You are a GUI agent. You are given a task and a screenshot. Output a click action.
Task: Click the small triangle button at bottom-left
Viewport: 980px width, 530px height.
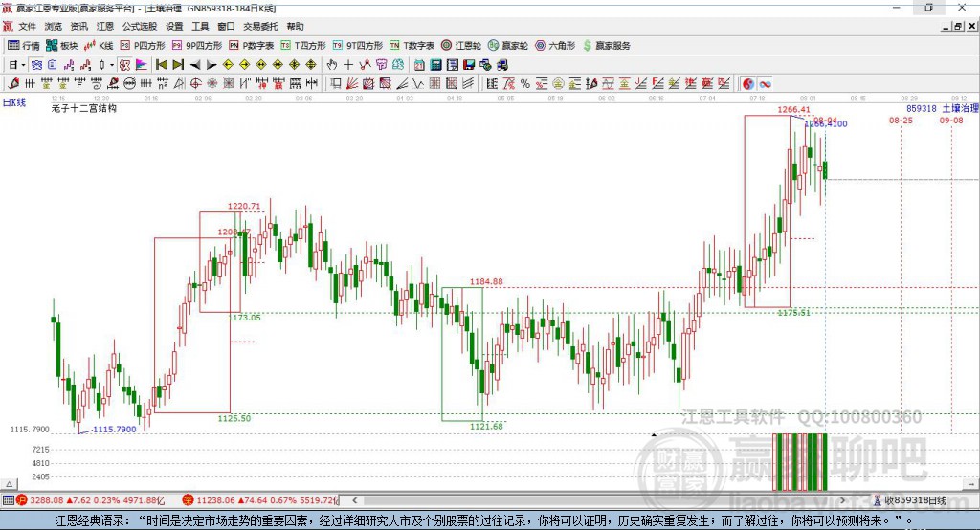click(x=9, y=484)
